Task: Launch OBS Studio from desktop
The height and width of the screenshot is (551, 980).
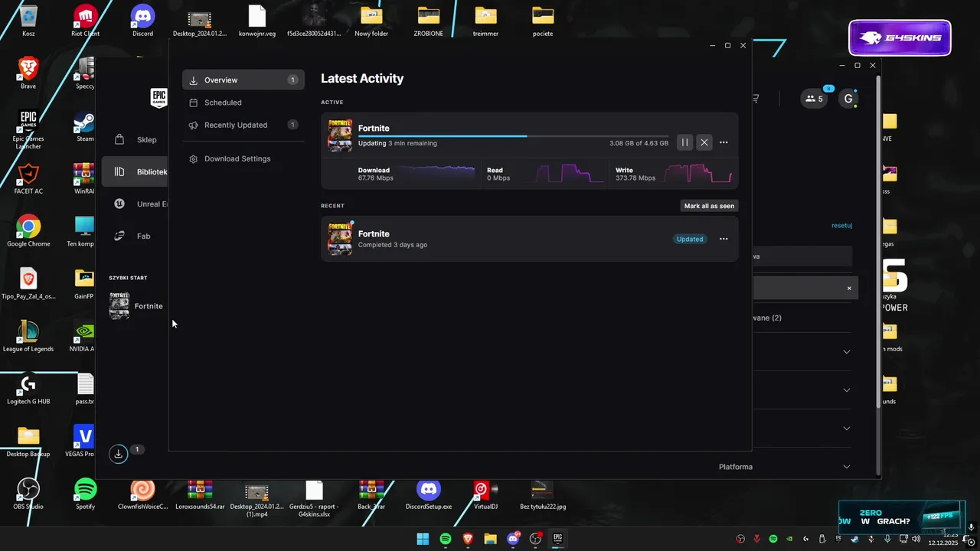Action: 28,494
